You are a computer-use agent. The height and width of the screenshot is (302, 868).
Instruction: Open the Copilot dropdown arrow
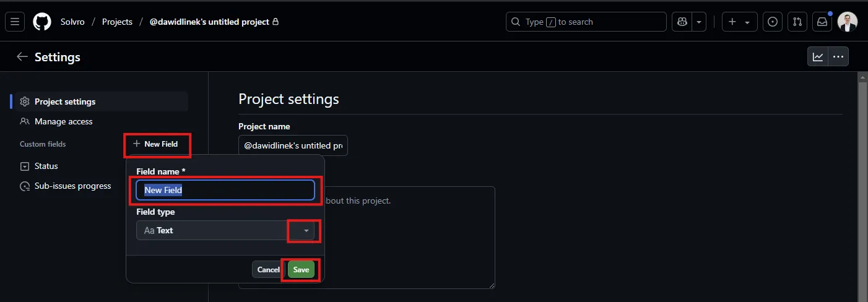click(699, 22)
